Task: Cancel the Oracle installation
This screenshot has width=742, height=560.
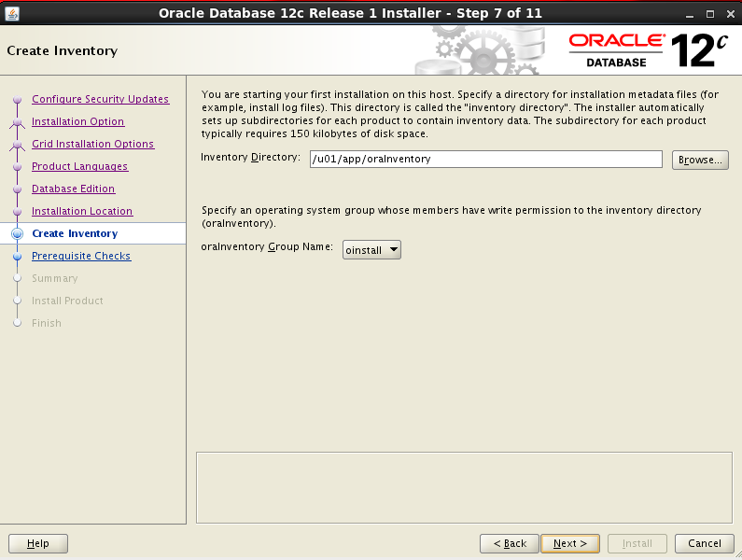Action: point(704,543)
